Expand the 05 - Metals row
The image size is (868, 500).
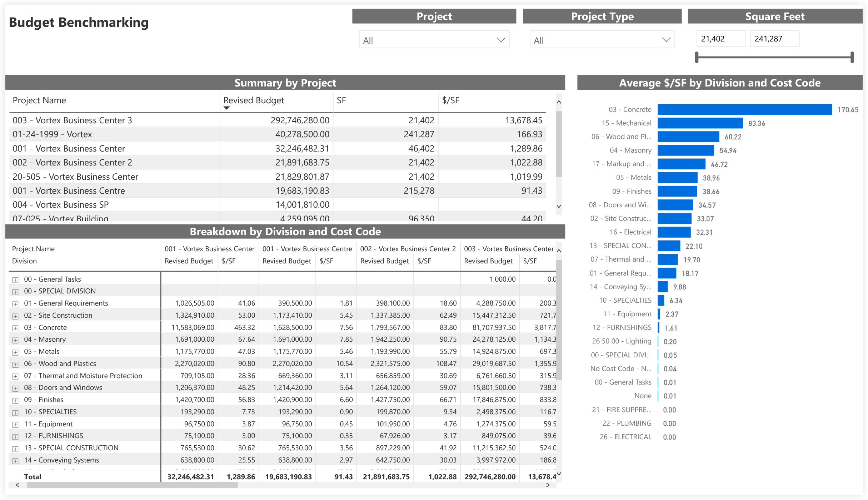coord(15,352)
